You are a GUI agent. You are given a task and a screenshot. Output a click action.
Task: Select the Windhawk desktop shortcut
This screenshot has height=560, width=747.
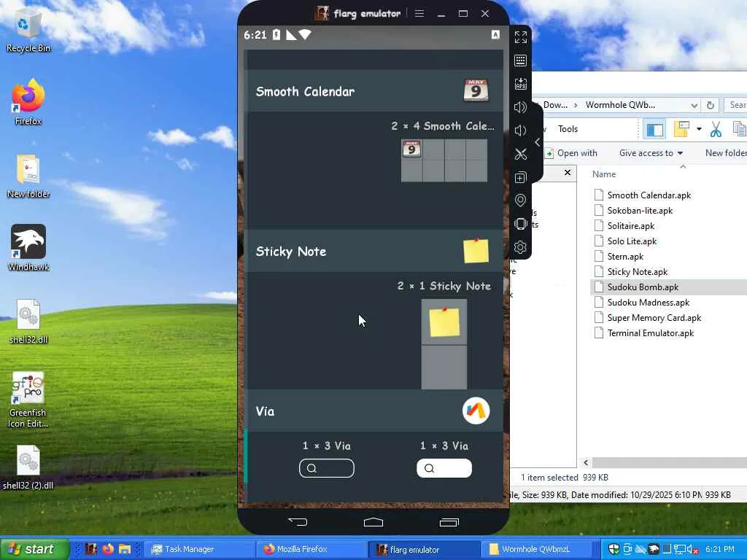[x=28, y=248]
